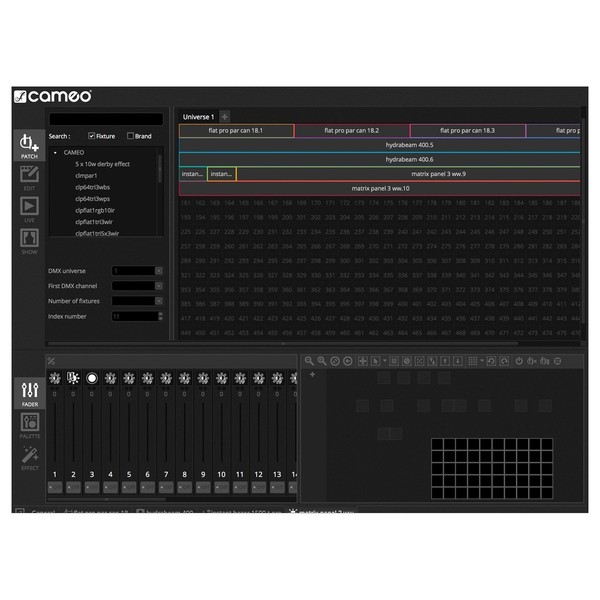Click the fixture search input field
Screen dimensions: 600x600
[x=106, y=119]
